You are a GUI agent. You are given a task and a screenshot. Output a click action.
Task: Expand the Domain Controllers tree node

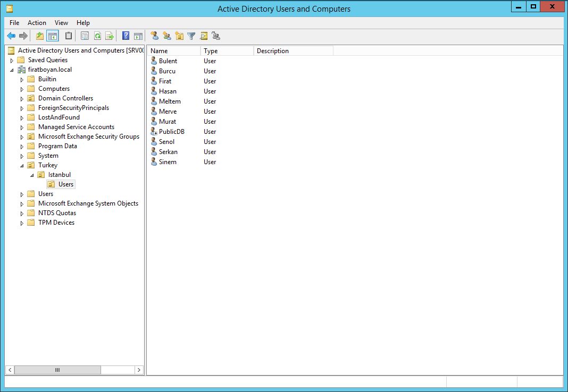22,99
